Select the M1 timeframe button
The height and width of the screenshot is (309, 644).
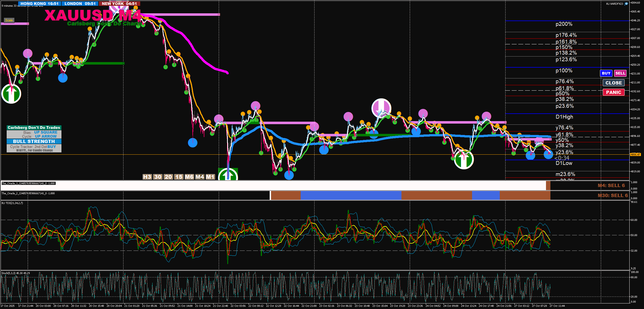click(x=210, y=177)
